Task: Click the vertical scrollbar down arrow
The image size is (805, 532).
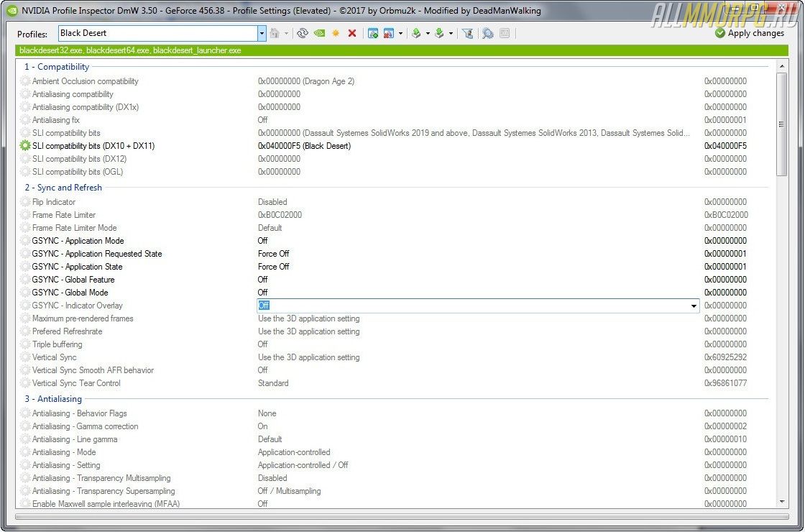Action: tap(783, 502)
